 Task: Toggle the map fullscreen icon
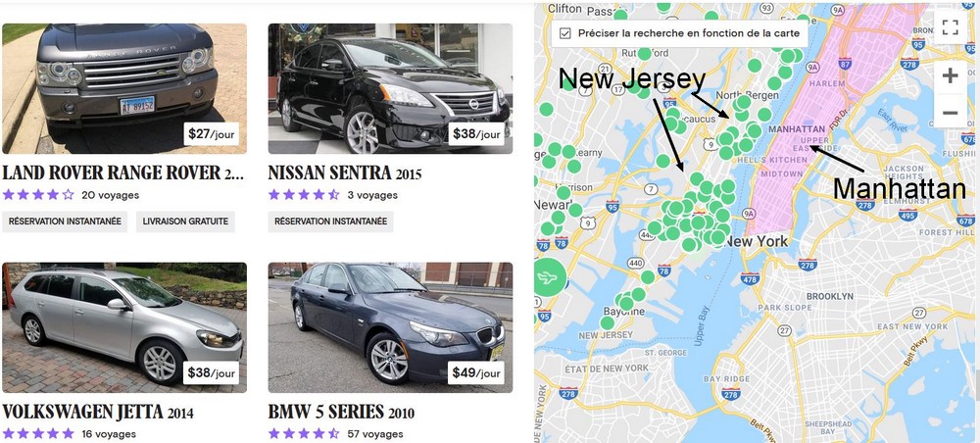[x=950, y=26]
